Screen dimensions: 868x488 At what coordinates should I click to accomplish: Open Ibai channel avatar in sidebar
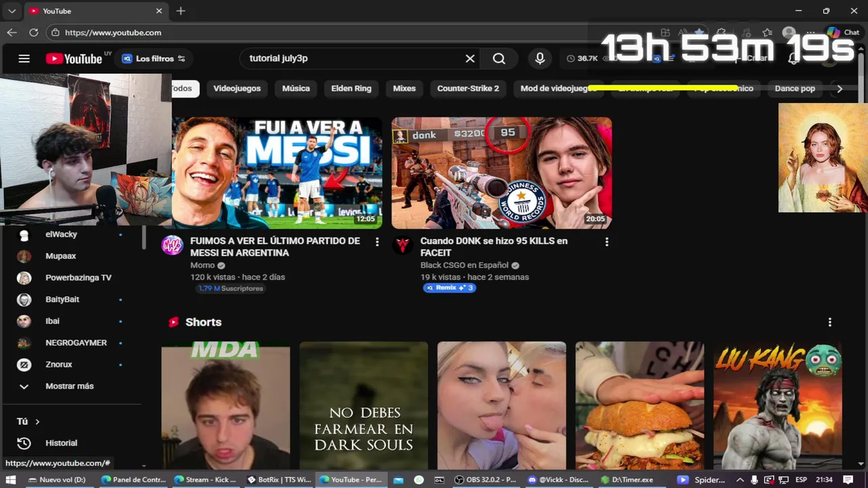[x=24, y=321]
